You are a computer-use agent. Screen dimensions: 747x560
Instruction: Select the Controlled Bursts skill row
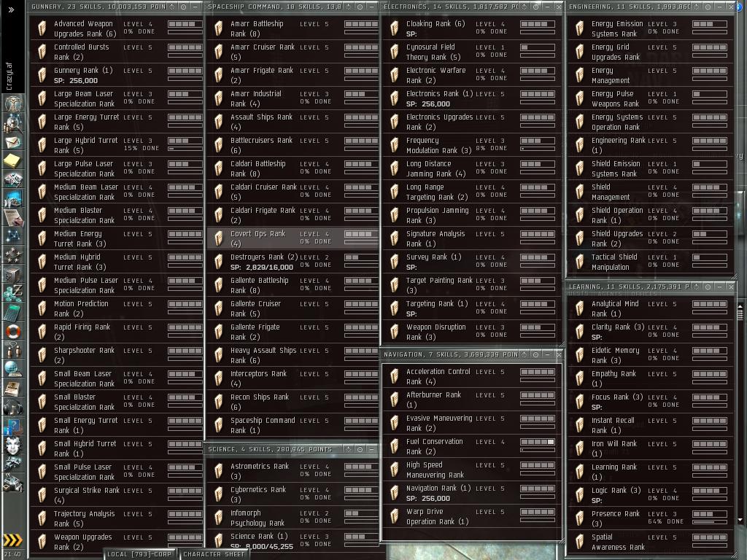(117, 52)
